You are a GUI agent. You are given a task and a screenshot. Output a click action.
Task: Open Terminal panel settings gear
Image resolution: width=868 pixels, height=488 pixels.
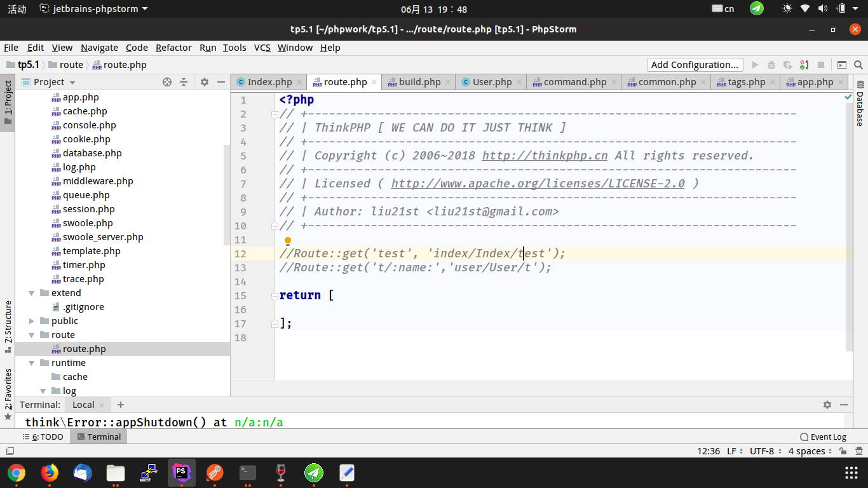coord(827,405)
